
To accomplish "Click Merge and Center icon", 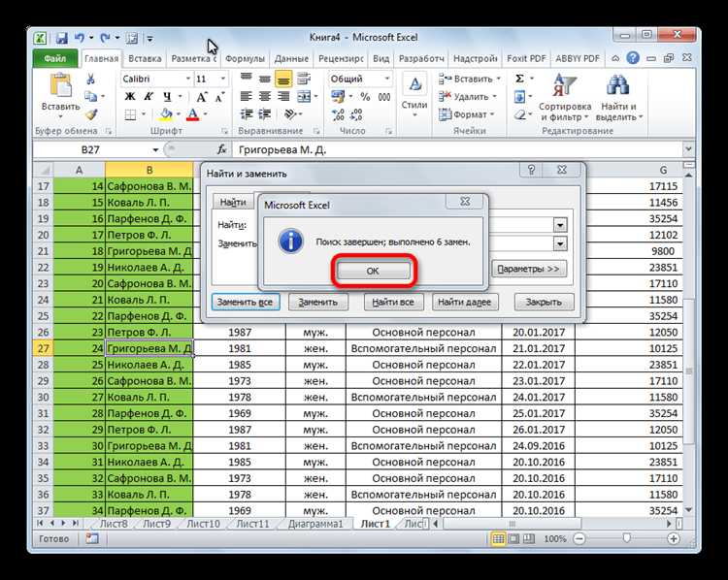I will pyautogui.click(x=304, y=97).
